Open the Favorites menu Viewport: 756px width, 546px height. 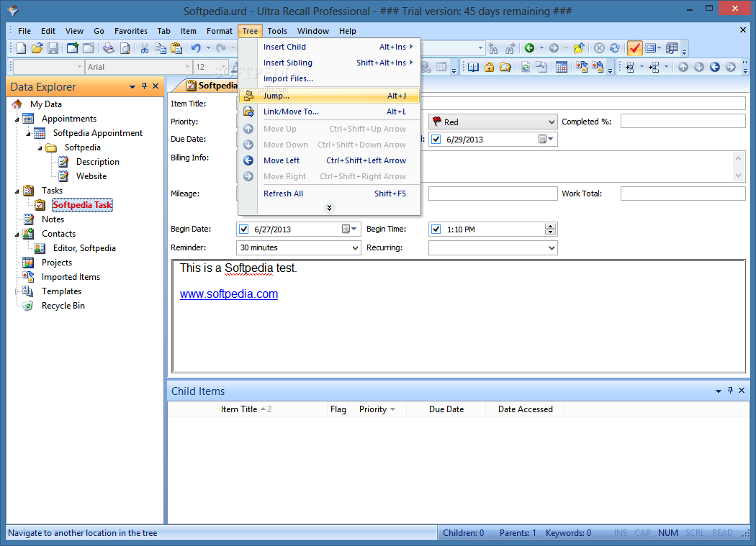(x=130, y=31)
